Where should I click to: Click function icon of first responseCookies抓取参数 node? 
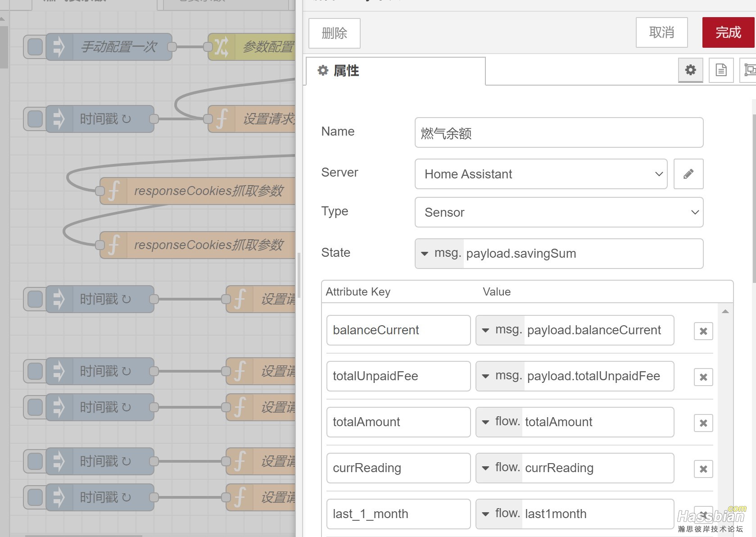click(113, 191)
